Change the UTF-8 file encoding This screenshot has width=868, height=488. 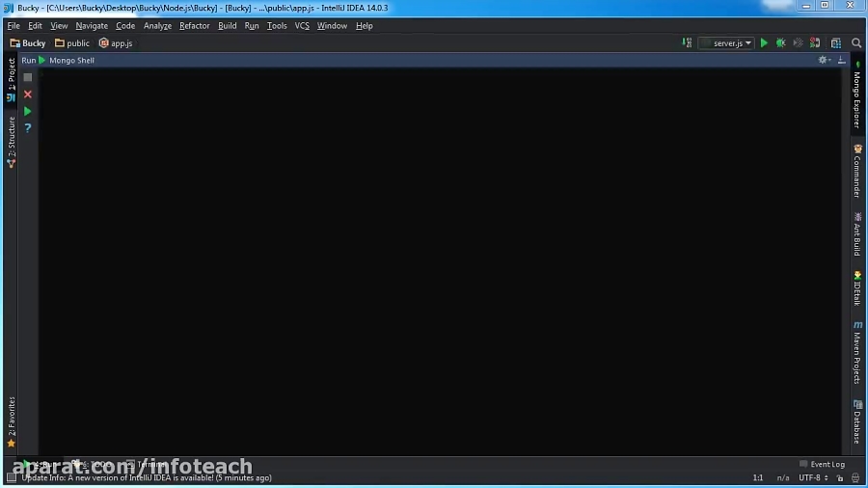813,478
